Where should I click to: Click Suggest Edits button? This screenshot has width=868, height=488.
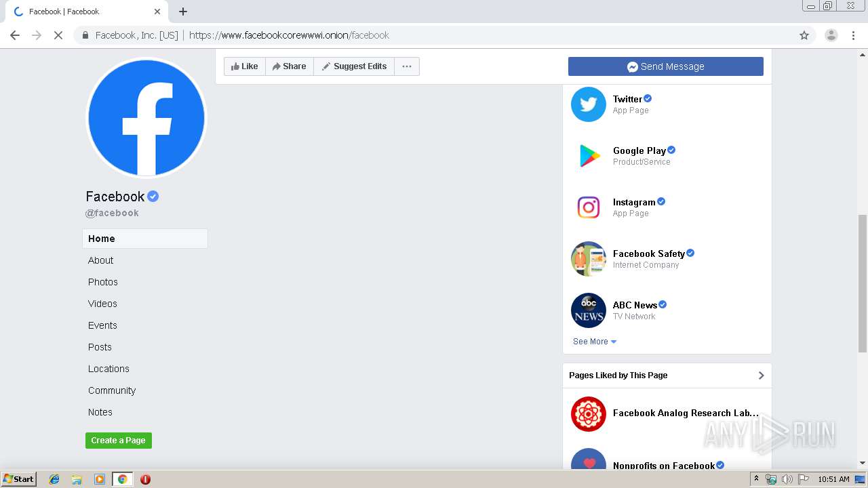tap(354, 66)
